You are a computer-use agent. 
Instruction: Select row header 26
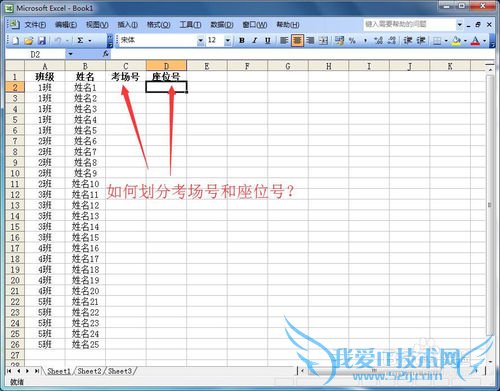tap(15, 344)
